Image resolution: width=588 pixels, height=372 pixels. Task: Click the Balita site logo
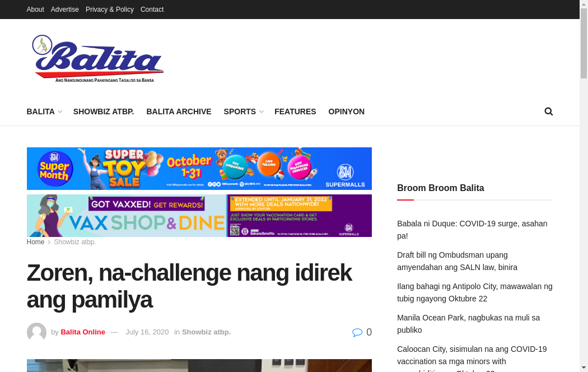[98, 59]
